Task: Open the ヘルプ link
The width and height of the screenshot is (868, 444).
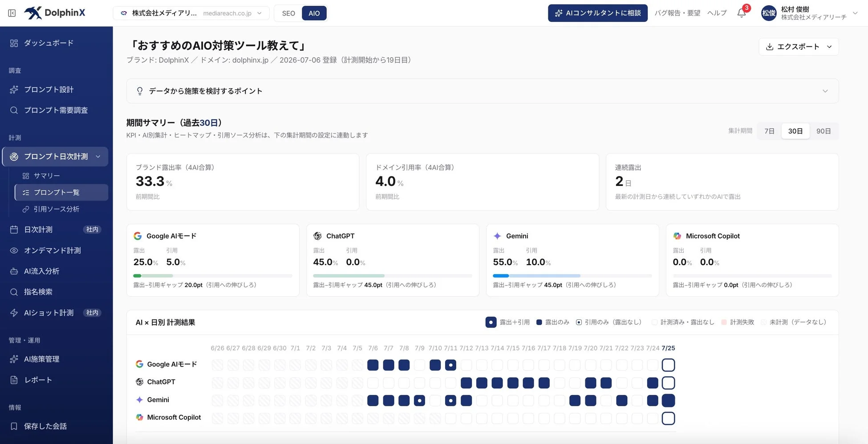Action: point(717,13)
